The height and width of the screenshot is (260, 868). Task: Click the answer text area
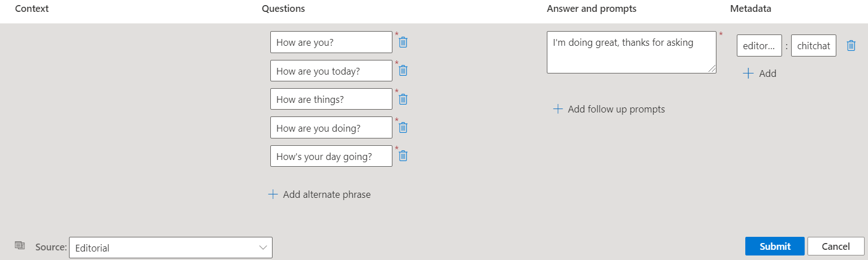[x=631, y=53]
